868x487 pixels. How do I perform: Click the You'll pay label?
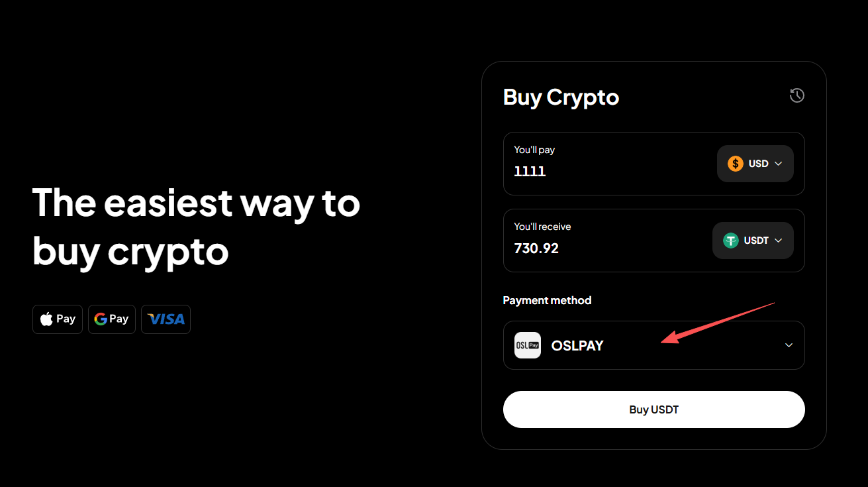(534, 150)
